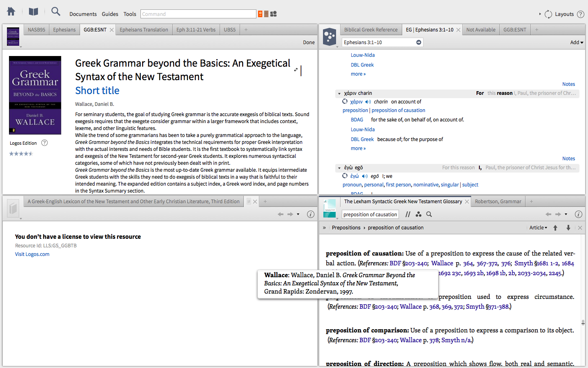Click the preposition of causation morphology link
The width and height of the screenshot is (588, 368).
(399, 110)
